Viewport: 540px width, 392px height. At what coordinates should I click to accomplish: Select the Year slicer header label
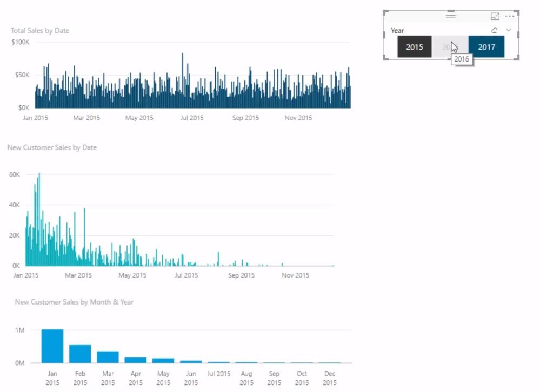[x=397, y=31]
